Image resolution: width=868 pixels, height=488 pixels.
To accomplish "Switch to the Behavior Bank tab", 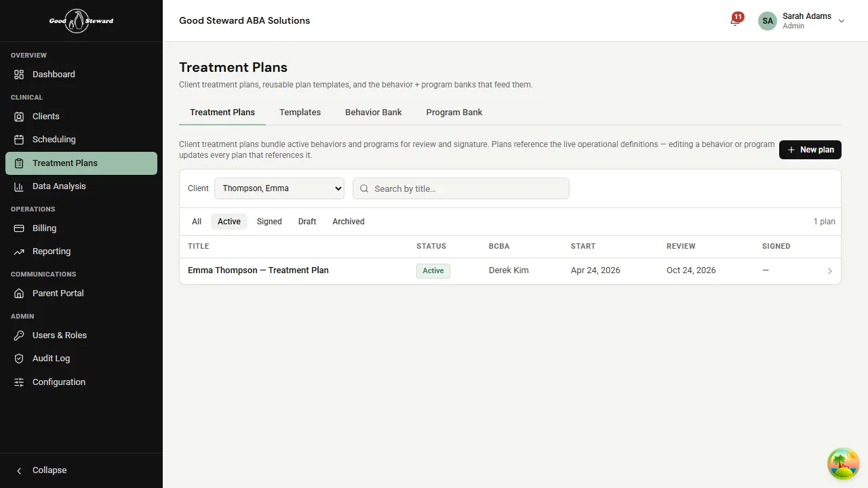I will tap(373, 112).
